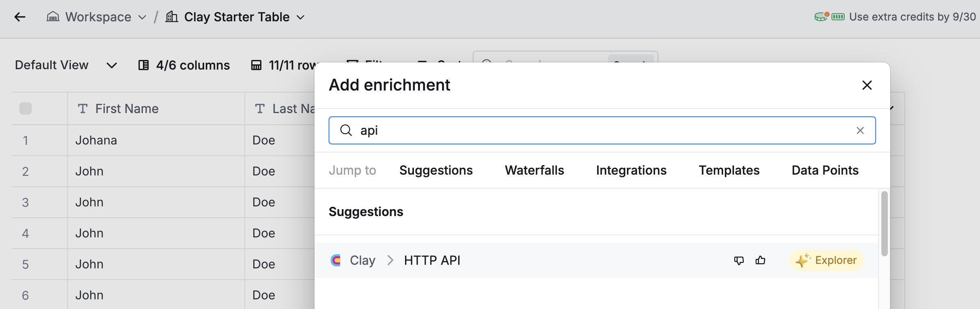The image size is (980, 309).
Task: Click the Clay Starter Table table icon
Action: 172,16
